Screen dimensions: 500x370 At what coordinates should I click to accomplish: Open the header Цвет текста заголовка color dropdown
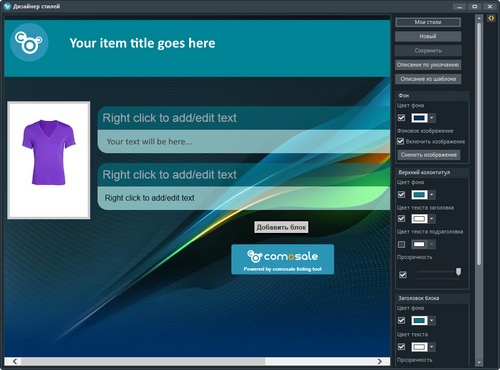point(432,219)
